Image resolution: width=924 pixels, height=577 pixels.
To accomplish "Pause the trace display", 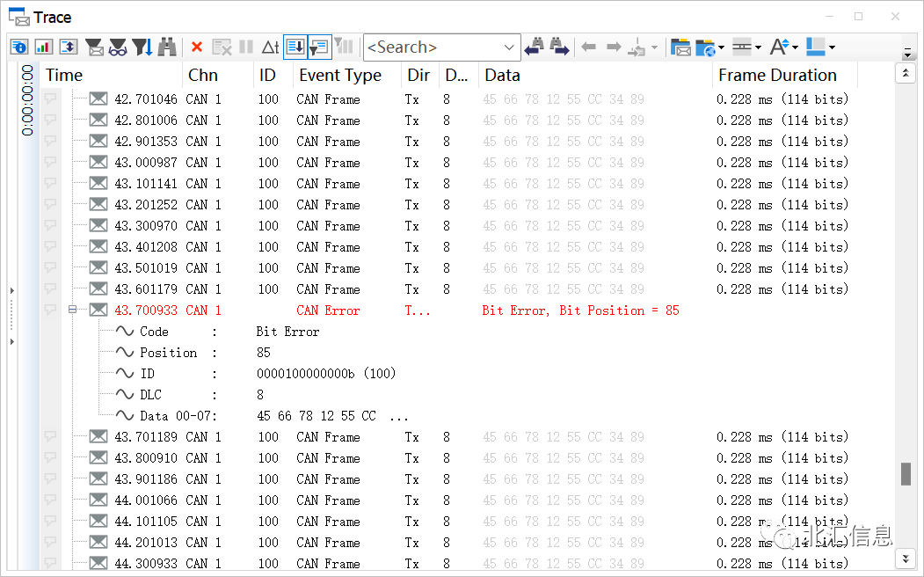I will pos(247,47).
